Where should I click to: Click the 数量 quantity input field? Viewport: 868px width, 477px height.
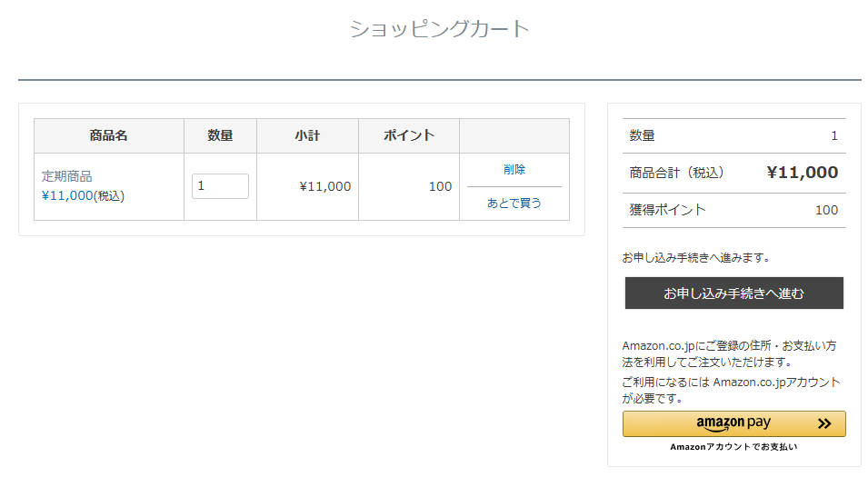tap(220, 186)
